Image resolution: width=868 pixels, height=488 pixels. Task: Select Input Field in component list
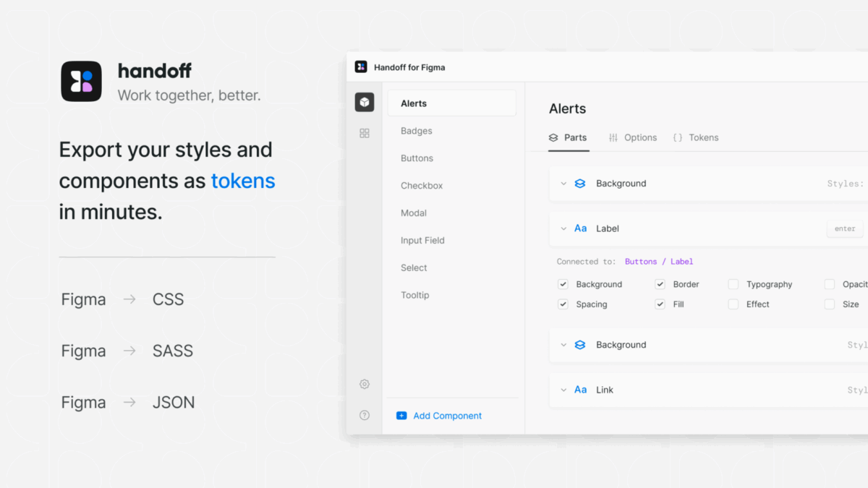coord(422,240)
